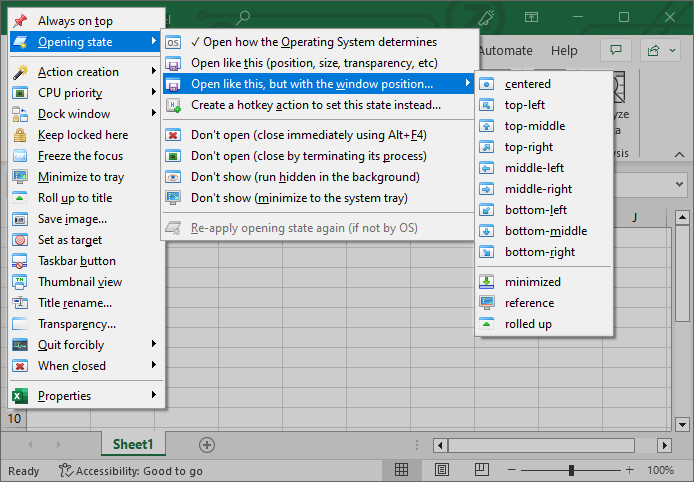694x482 pixels.
Task: Click the rolled up icon
Action: (486, 324)
